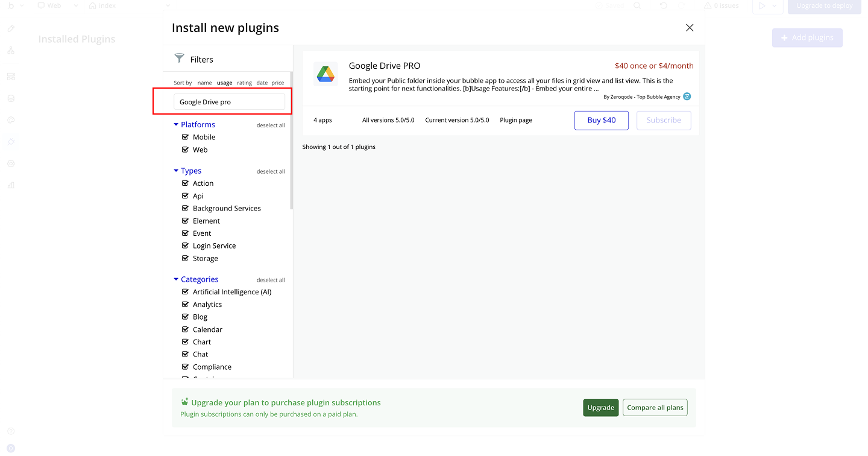This screenshot has width=868, height=456.
Task: Disable the Artificial Intelligence (AI) category
Action: pos(186,292)
